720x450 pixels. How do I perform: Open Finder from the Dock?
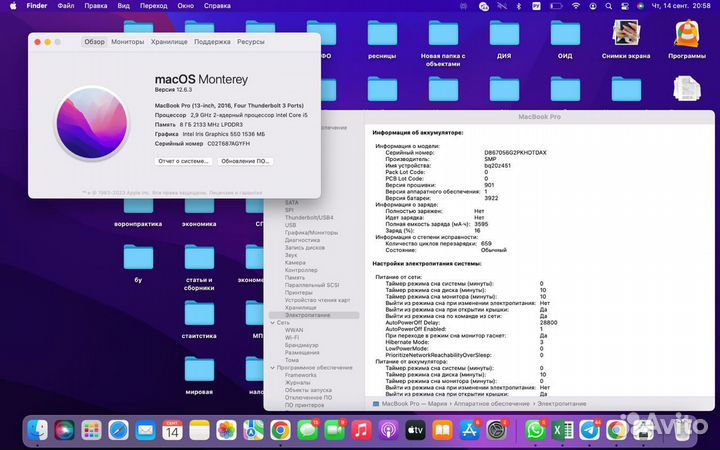[x=37, y=430]
